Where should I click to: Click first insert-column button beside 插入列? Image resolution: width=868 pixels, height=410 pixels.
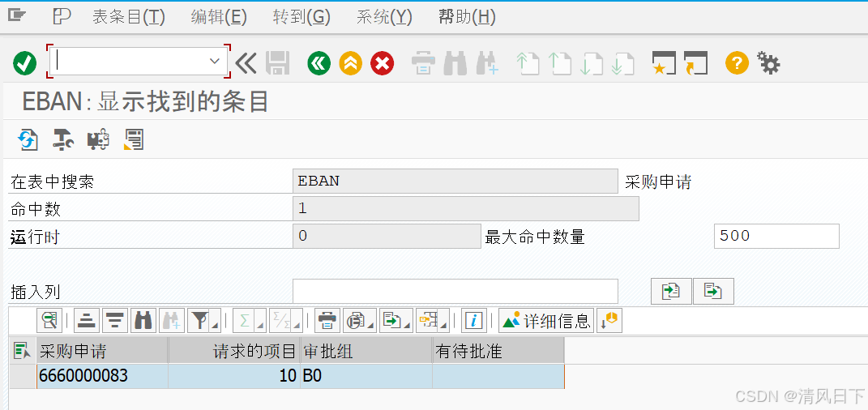pyautogui.click(x=671, y=291)
